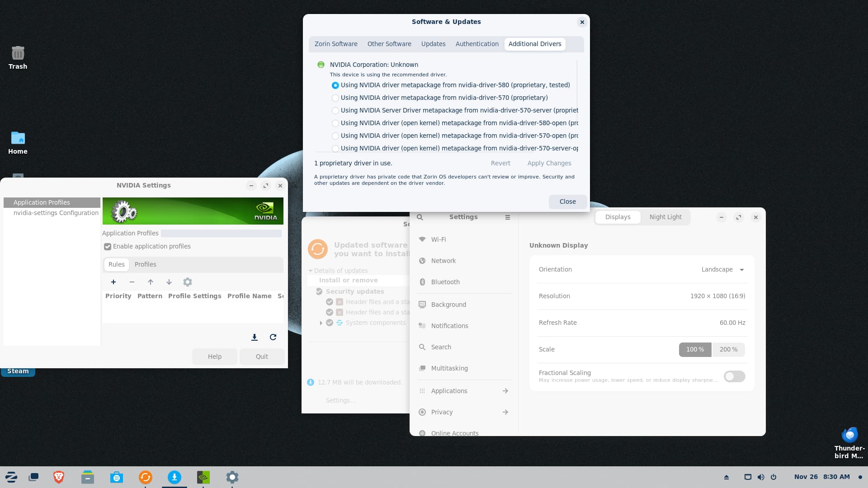Set display scale to 200 %

(x=728, y=350)
